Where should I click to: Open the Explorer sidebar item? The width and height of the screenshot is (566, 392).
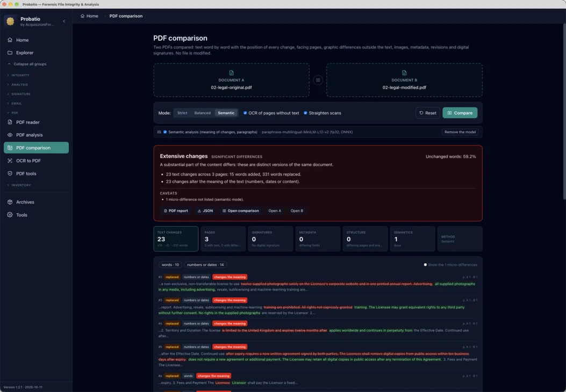[36, 53]
